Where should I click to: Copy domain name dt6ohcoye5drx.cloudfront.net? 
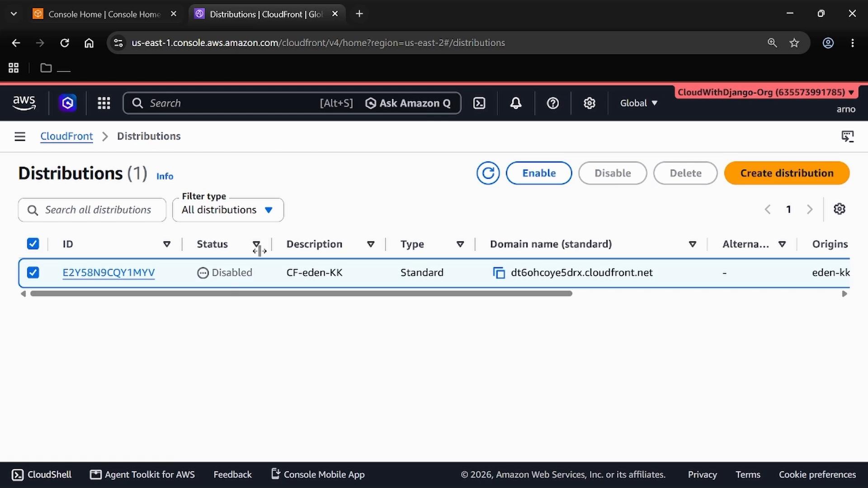499,273
